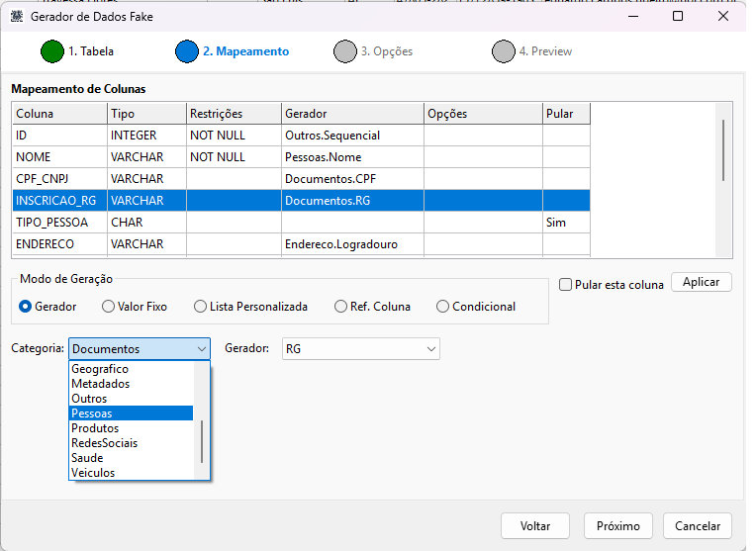Click the Restrições column header

pyautogui.click(x=234, y=114)
